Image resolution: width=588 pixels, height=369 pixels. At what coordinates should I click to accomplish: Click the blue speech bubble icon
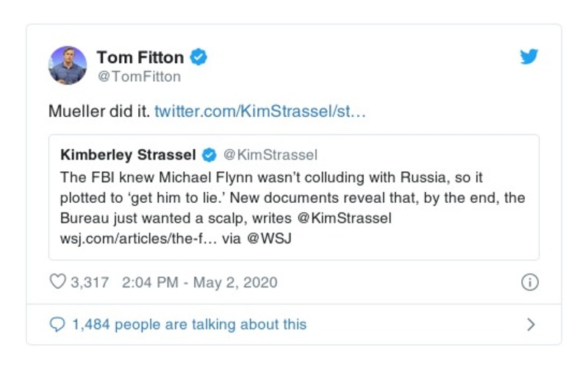(57, 324)
